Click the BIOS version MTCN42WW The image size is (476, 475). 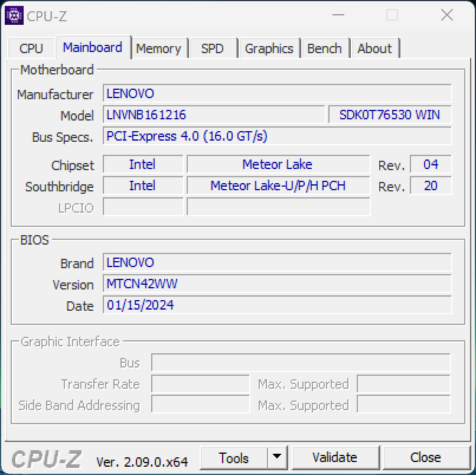(x=277, y=284)
